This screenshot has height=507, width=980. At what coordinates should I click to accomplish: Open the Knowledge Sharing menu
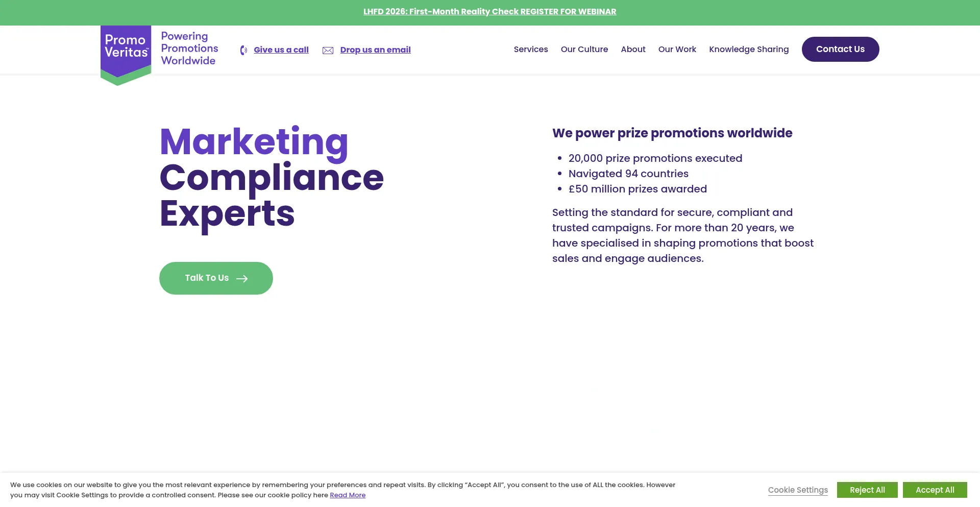click(749, 49)
